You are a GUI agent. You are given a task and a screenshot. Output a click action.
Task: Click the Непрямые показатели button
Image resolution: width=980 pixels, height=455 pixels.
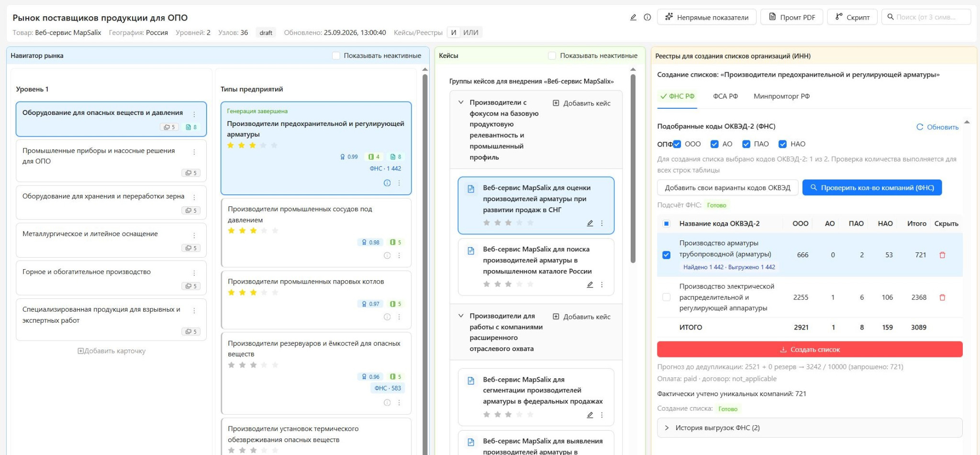[706, 17]
